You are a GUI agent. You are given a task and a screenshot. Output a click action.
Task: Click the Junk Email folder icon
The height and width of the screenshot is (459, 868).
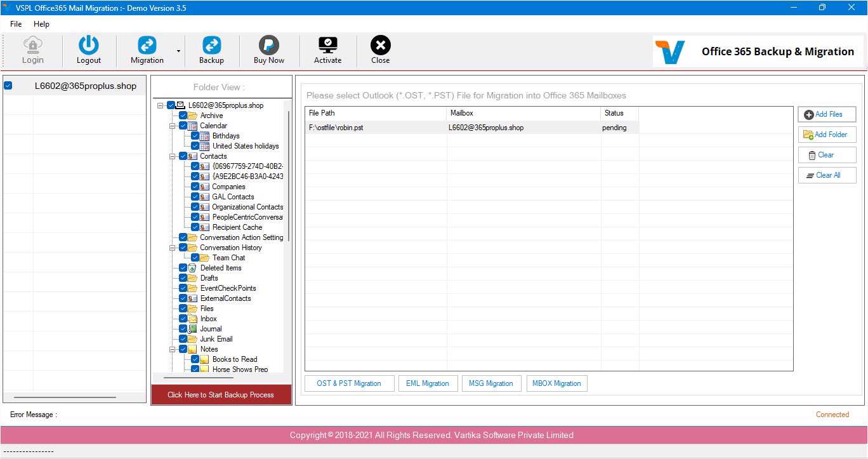click(193, 339)
